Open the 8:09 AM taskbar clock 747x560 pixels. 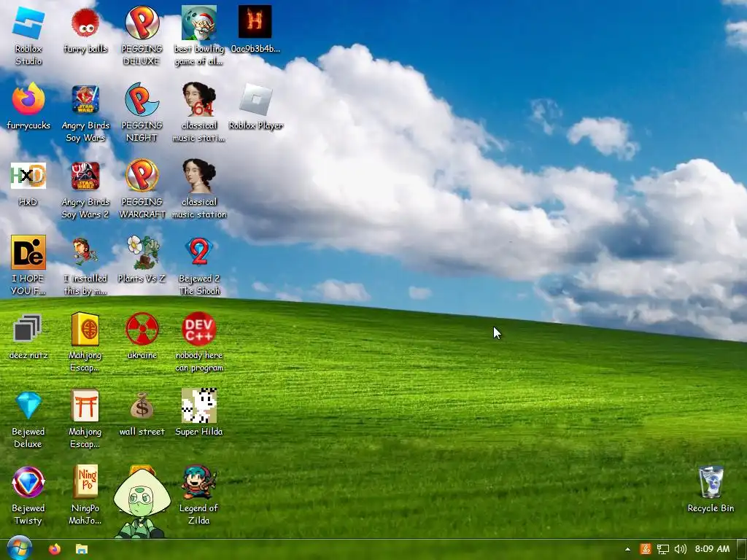712,549
